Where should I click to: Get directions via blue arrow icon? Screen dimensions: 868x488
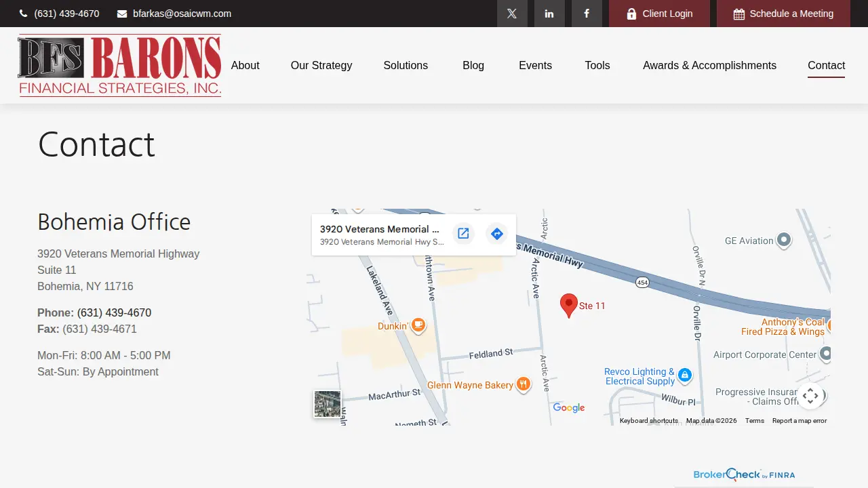(497, 234)
